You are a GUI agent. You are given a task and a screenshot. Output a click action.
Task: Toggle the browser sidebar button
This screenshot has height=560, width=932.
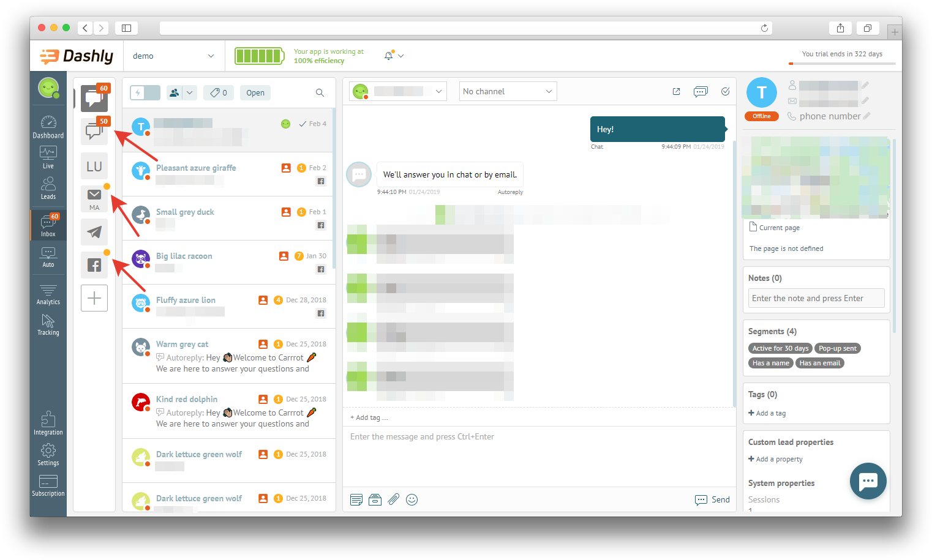coord(126,28)
